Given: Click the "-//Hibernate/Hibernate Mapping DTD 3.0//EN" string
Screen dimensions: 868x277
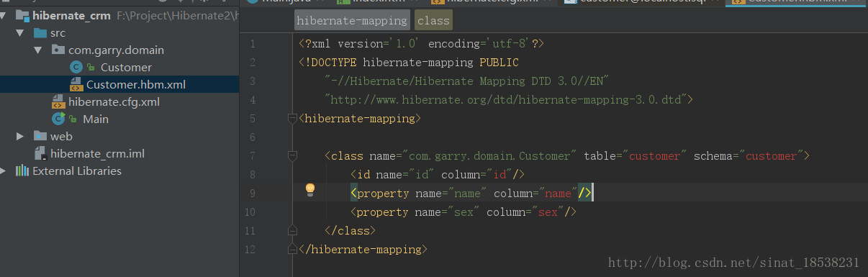Looking at the screenshot, I should pyautogui.click(x=467, y=81).
